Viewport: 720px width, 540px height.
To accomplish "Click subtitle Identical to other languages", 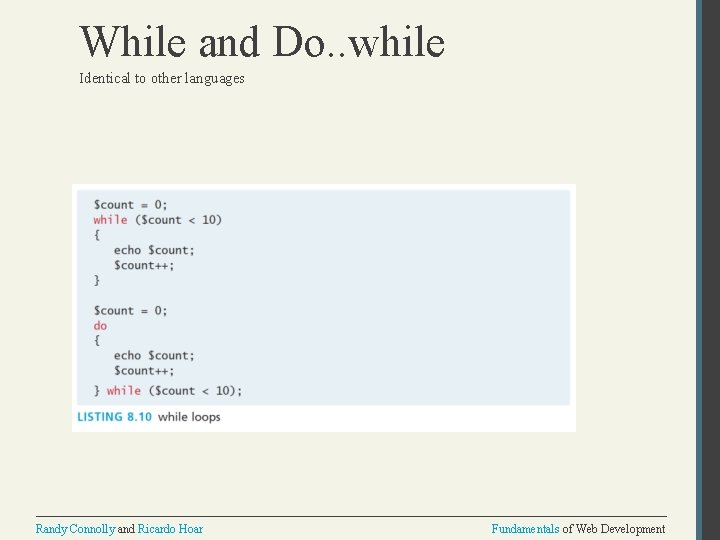I will (162, 79).
